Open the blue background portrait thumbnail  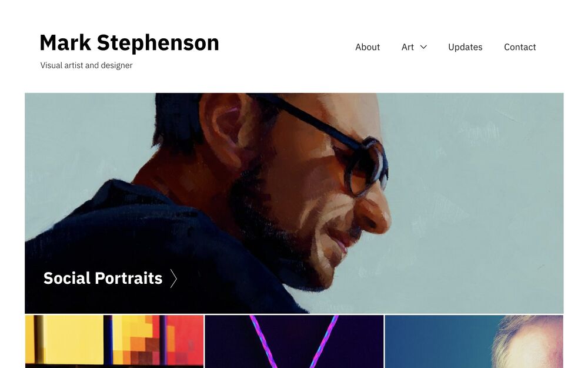point(474,342)
